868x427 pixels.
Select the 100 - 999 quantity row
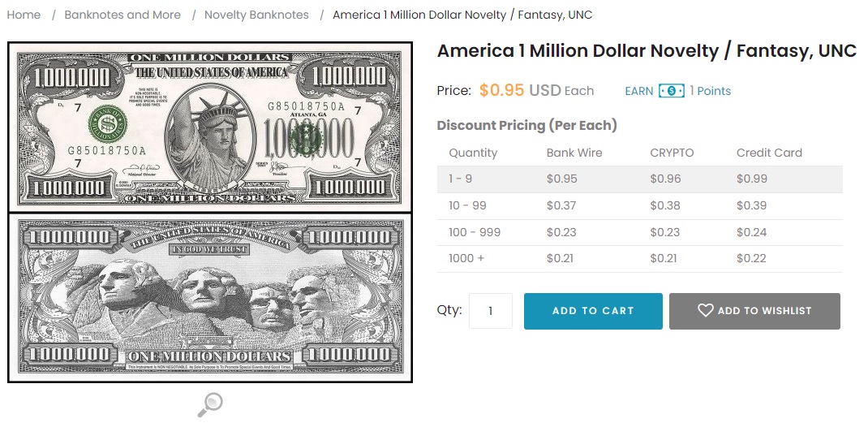(639, 232)
